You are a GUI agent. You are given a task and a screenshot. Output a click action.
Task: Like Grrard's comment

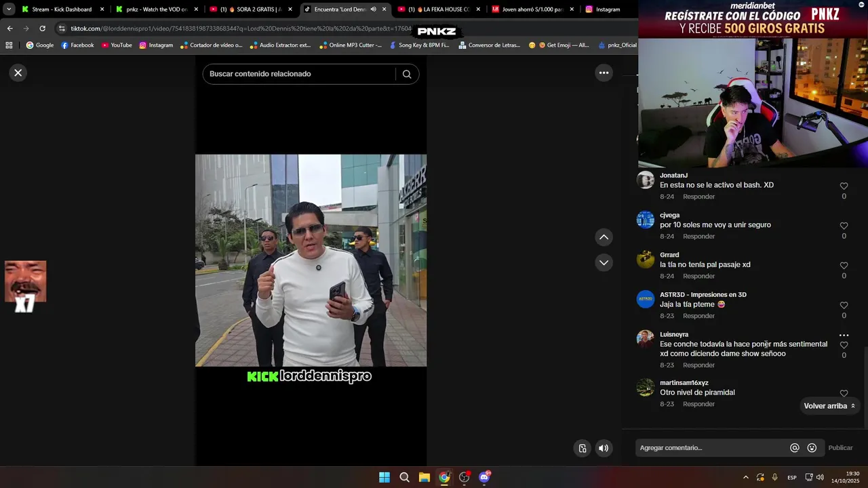click(x=844, y=266)
